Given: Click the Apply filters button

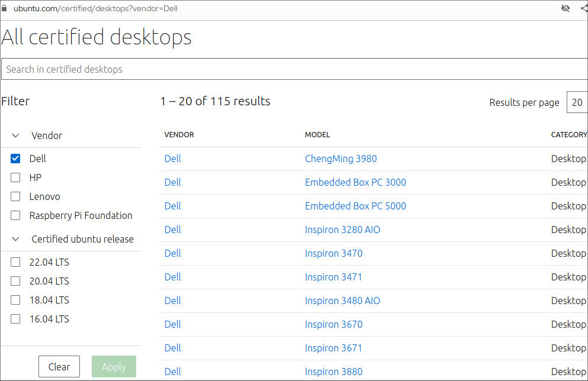Looking at the screenshot, I should point(114,366).
